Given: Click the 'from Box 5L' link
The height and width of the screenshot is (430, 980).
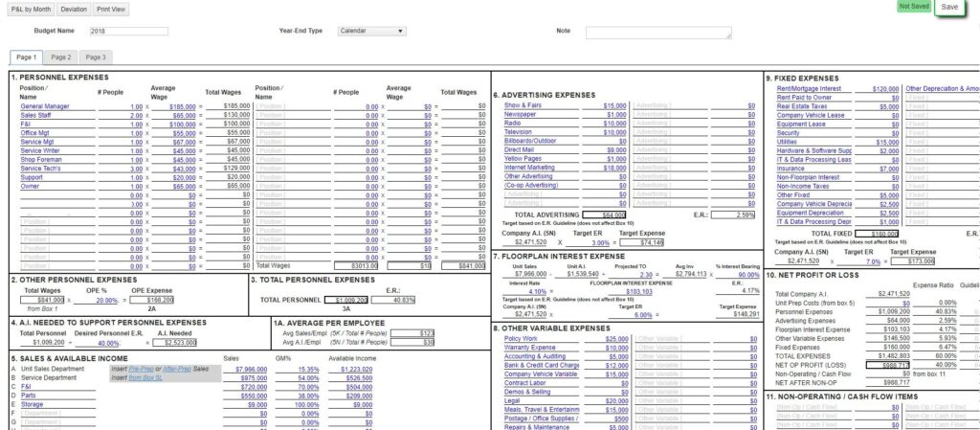Looking at the screenshot, I should [x=145, y=377].
